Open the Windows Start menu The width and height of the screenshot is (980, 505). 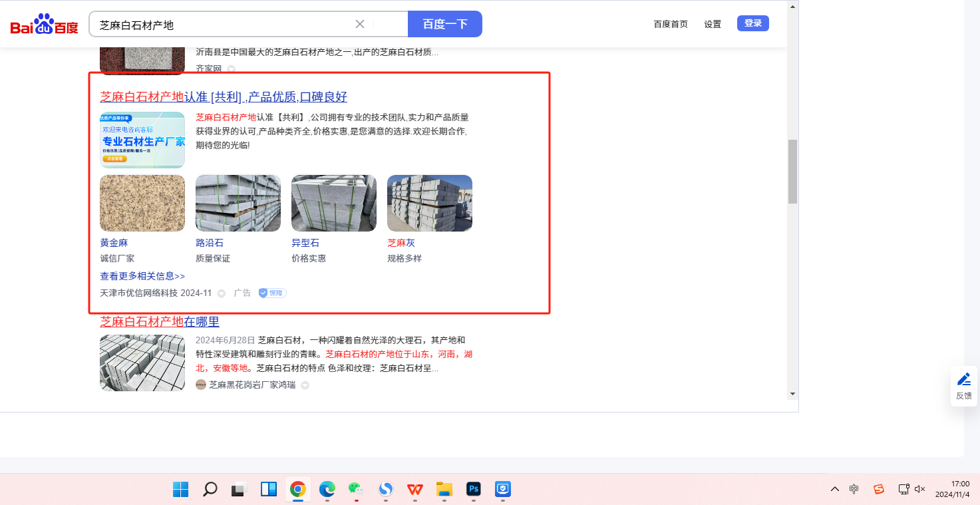point(180,490)
